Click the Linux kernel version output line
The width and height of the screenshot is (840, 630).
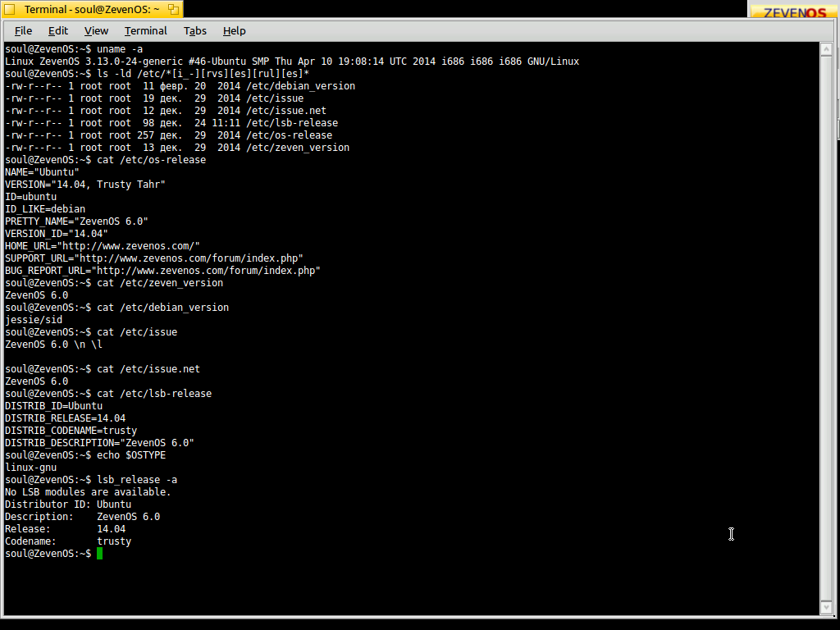point(292,62)
